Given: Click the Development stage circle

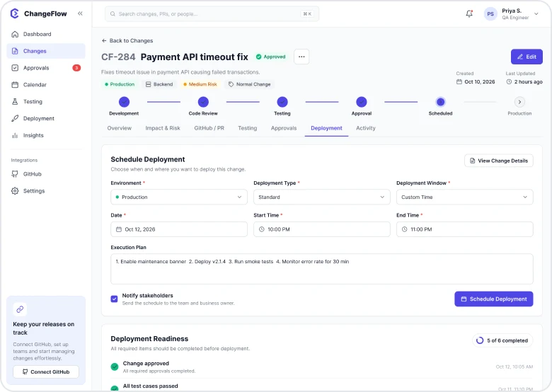Looking at the screenshot, I should point(124,102).
